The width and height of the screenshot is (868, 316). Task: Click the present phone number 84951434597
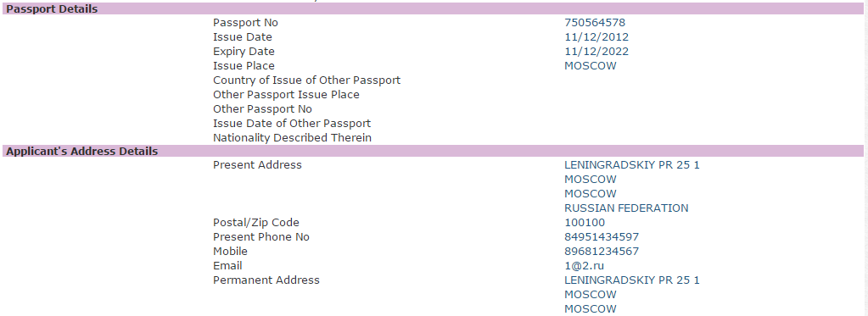(602, 237)
